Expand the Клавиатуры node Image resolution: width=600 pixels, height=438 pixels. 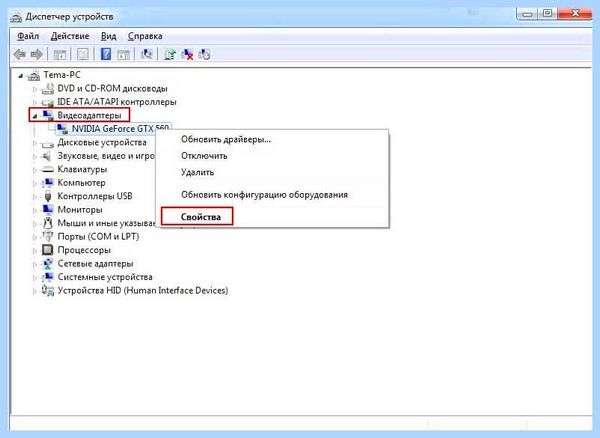(x=35, y=170)
